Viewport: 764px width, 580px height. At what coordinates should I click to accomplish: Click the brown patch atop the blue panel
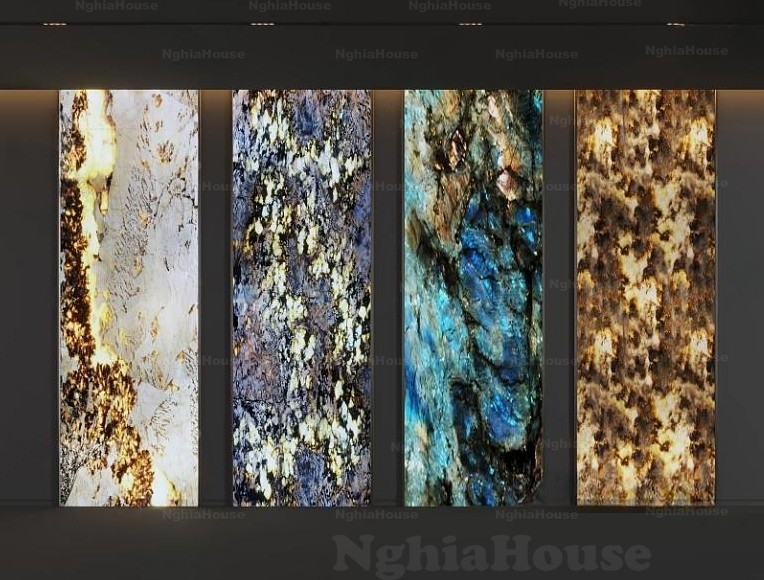click(450, 150)
